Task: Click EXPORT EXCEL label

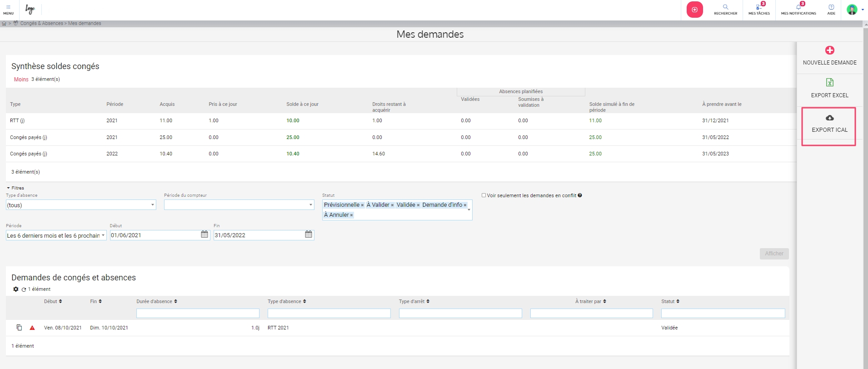Action: (830, 95)
